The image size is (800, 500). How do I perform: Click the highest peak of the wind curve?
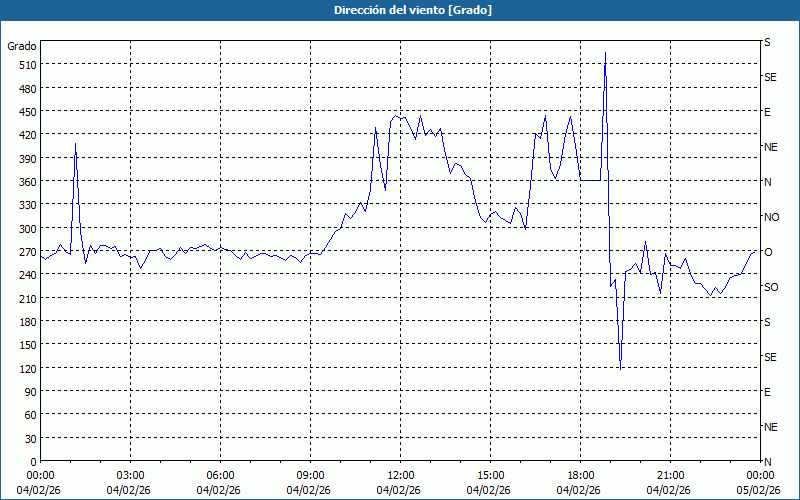pyautogui.click(x=605, y=53)
